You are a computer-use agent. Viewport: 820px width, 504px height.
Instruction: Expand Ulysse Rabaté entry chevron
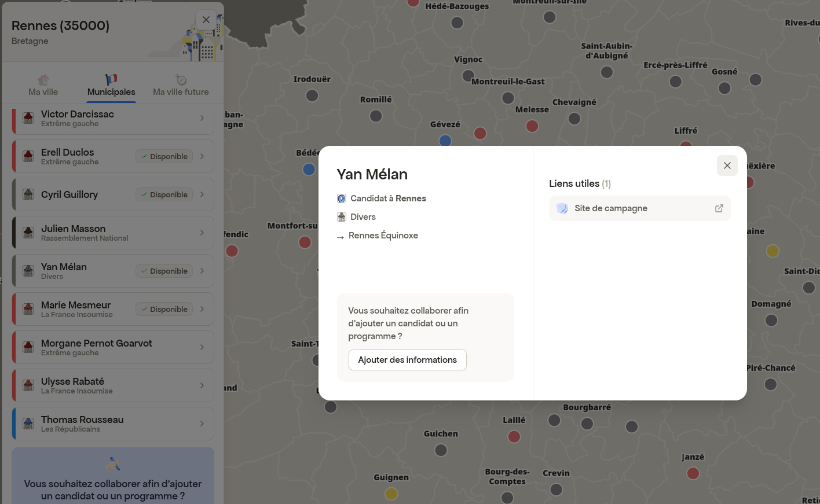coord(202,385)
